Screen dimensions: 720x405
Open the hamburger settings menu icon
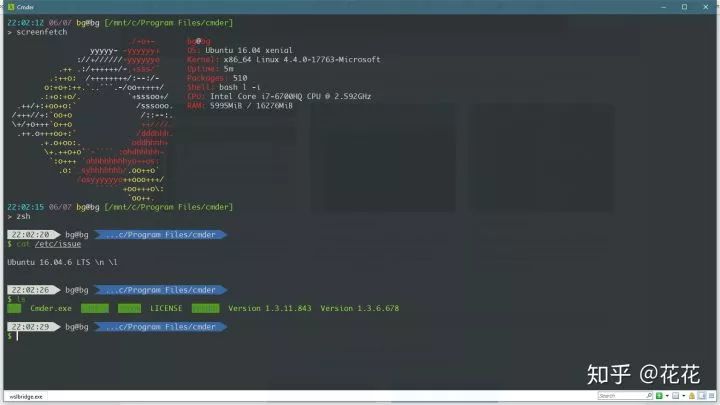click(712, 395)
